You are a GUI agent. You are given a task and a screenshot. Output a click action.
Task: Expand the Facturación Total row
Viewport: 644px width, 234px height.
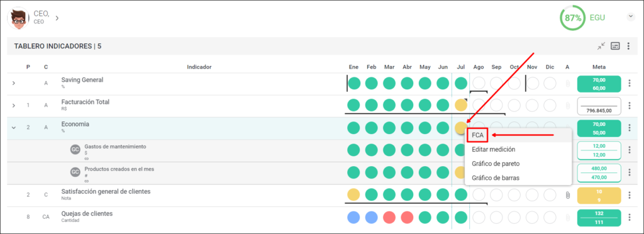14,106
